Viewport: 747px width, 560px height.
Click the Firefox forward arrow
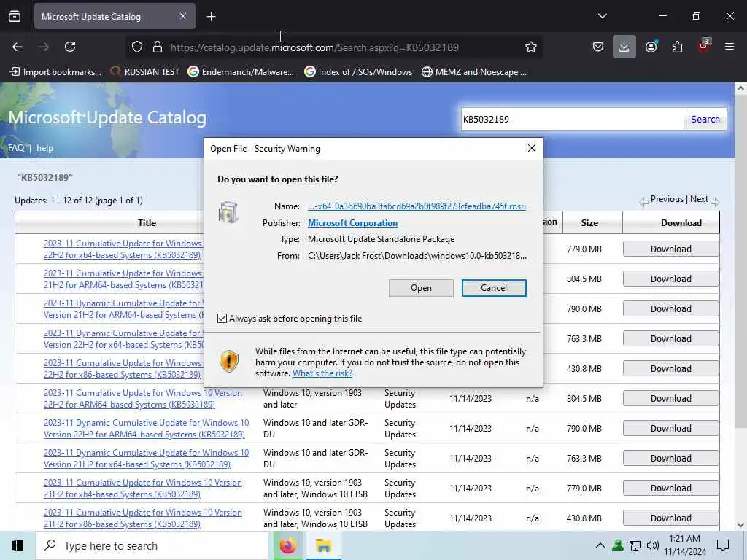[43, 47]
